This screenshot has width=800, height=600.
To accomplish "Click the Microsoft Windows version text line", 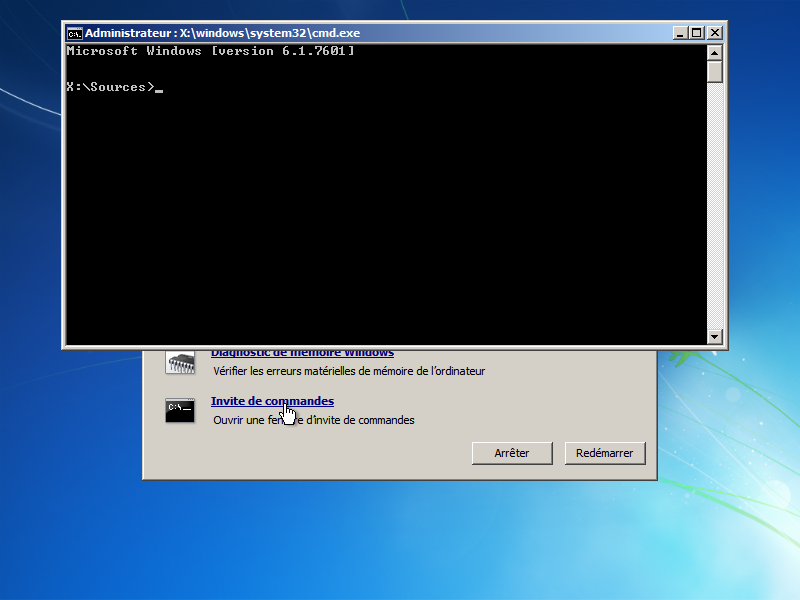I will pyautogui.click(x=210, y=51).
